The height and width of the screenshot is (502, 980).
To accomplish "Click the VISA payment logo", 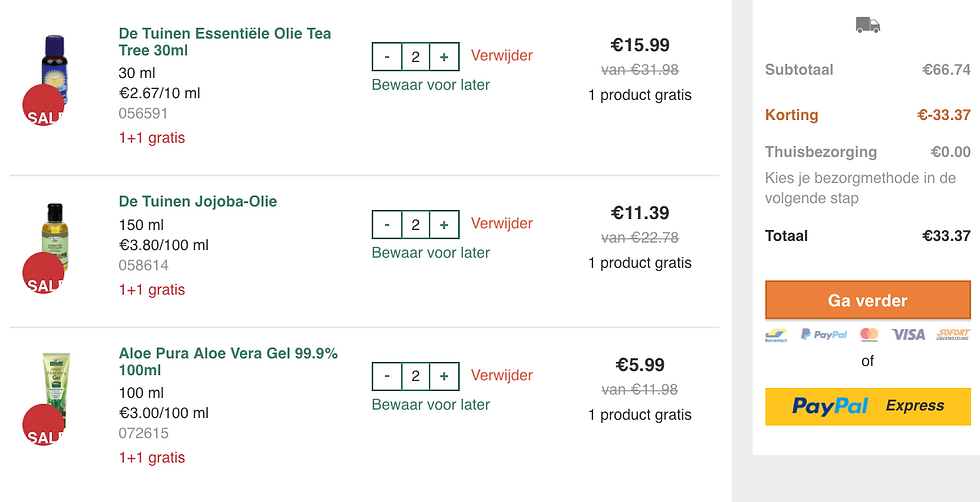I will tap(908, 334).
